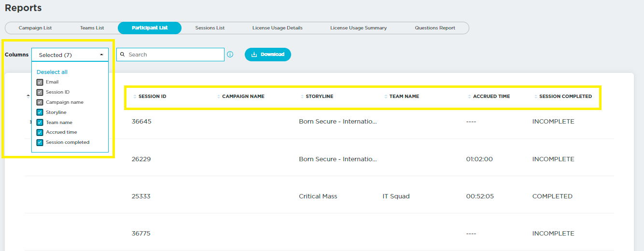644x251 pixels.
Task: Click the Download button
Action: pyautogui.click(x=268, y=55)
